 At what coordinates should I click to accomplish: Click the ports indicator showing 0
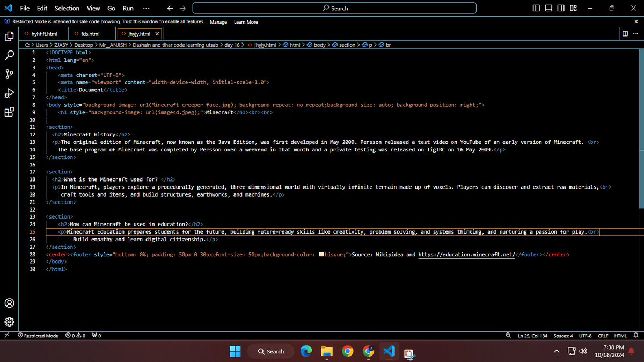(x=97, y=336)
